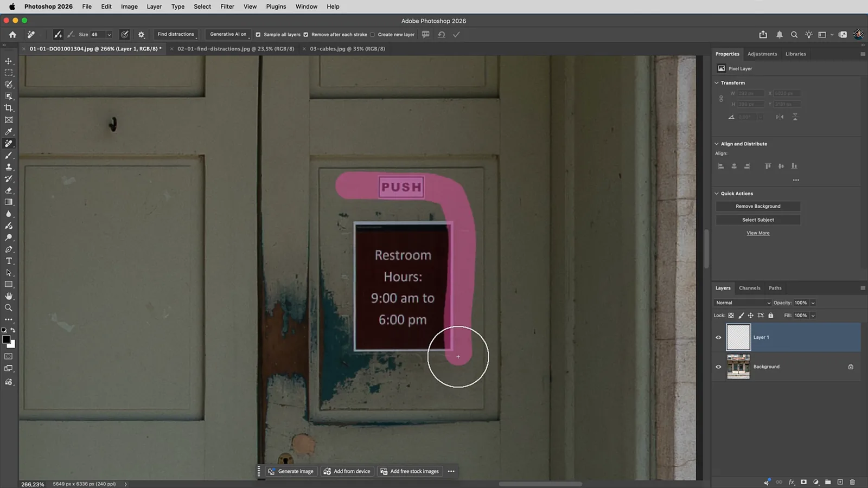Open the Generative AI on dropdown

(228, 35)
